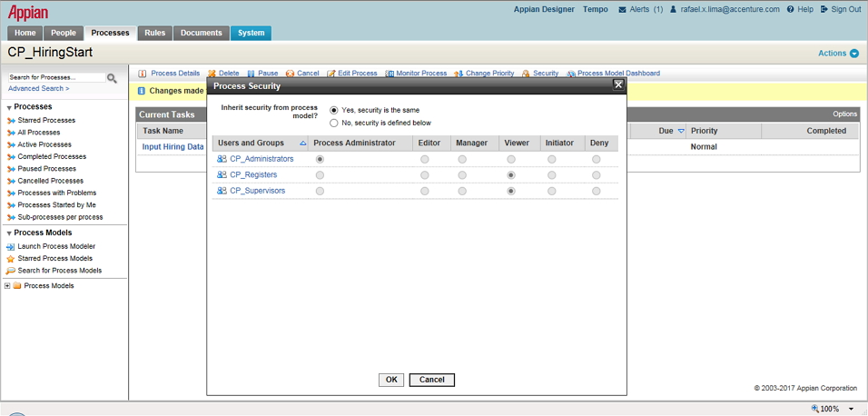
Task: Select 'No, security is defined below'
Action: 334,123
